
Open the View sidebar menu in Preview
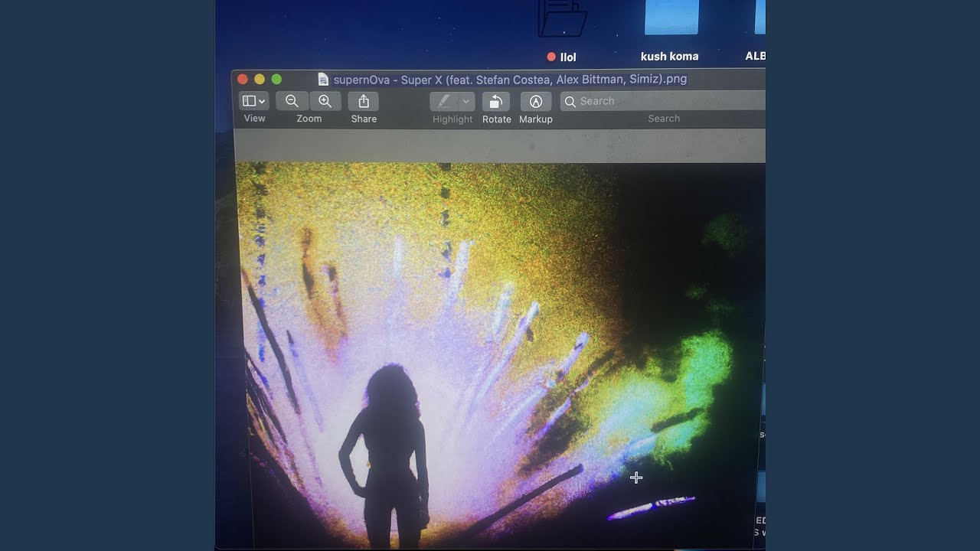click(x=253, y=101)
